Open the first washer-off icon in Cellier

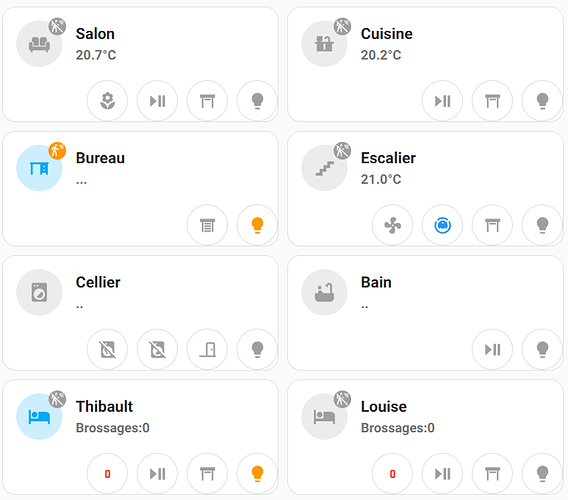pyautogui.click(x=107, y=349)
